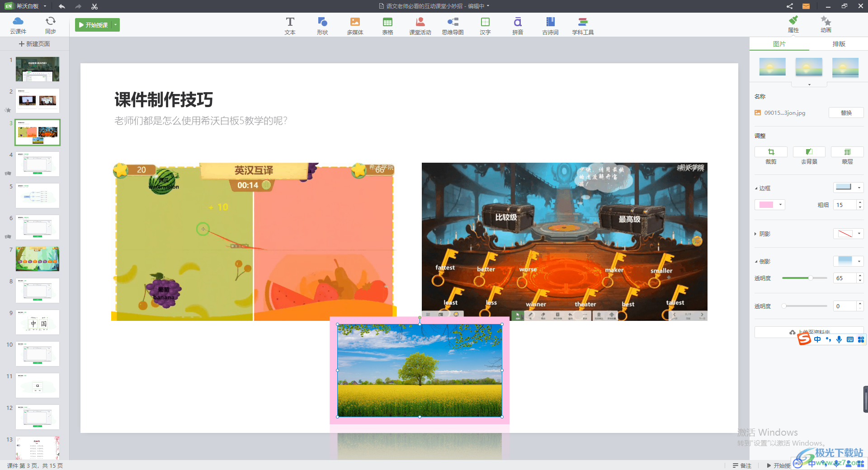Select slide 1 thumbnail
The height and width of the screenshot is (470, 868).
pos(38,69)
